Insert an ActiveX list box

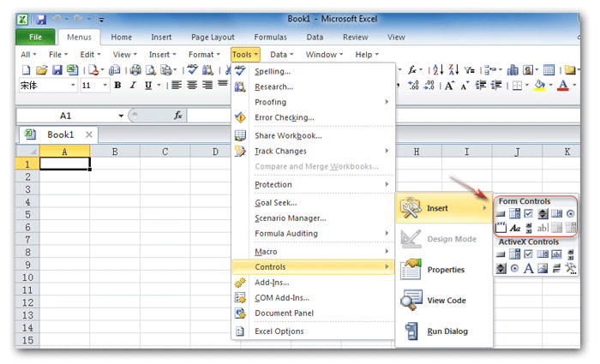tap(543, 254)
